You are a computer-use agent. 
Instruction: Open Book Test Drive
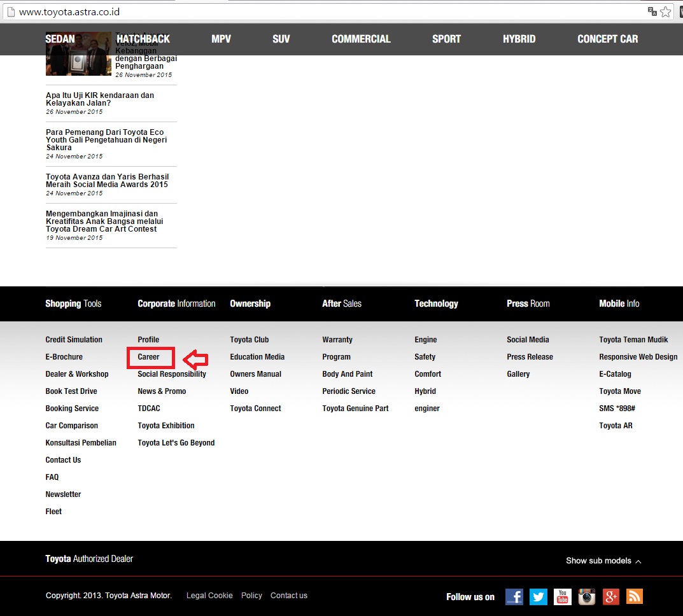pos(71,391)
